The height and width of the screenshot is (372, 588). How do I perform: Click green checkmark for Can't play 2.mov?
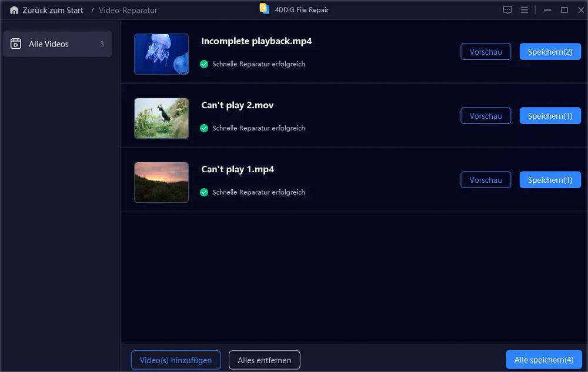click(204, 128)
